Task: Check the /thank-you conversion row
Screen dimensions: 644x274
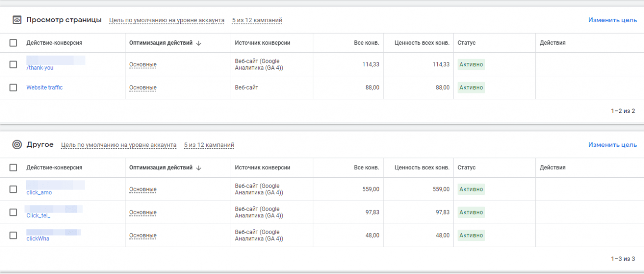Action: 13,64
